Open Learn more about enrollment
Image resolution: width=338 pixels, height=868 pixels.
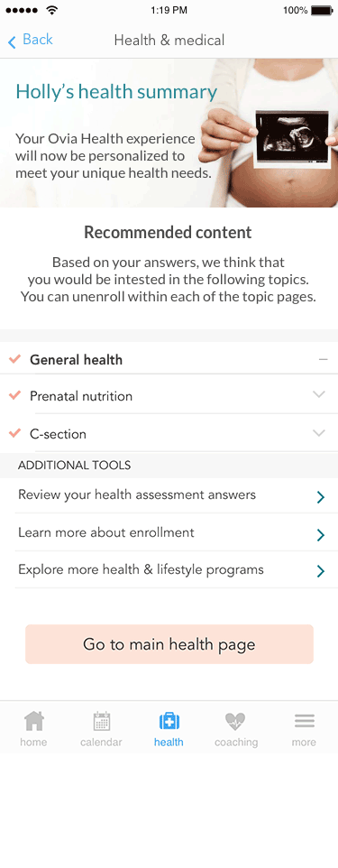[x=169, y=533]
